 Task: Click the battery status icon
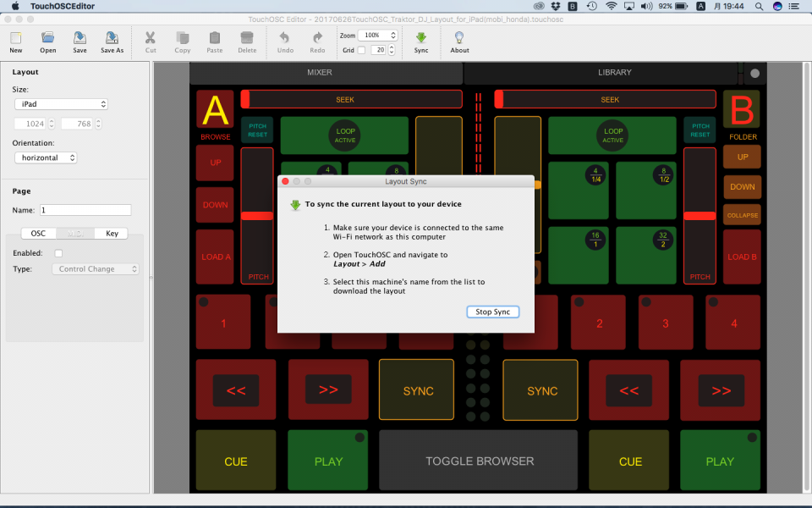(x=681, y=6)
